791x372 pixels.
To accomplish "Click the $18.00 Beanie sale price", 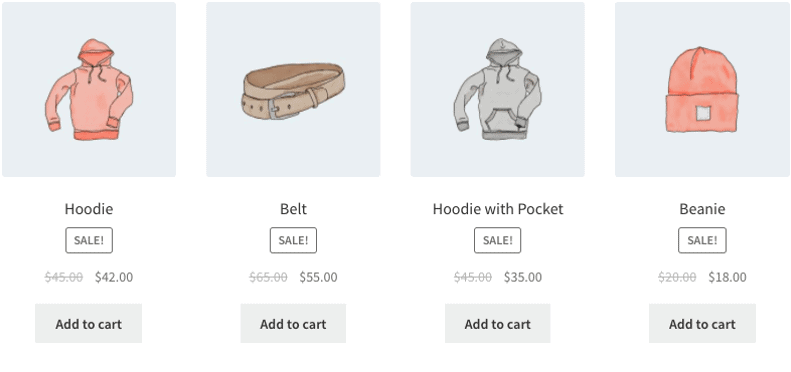I will click(x=727, y=277).
